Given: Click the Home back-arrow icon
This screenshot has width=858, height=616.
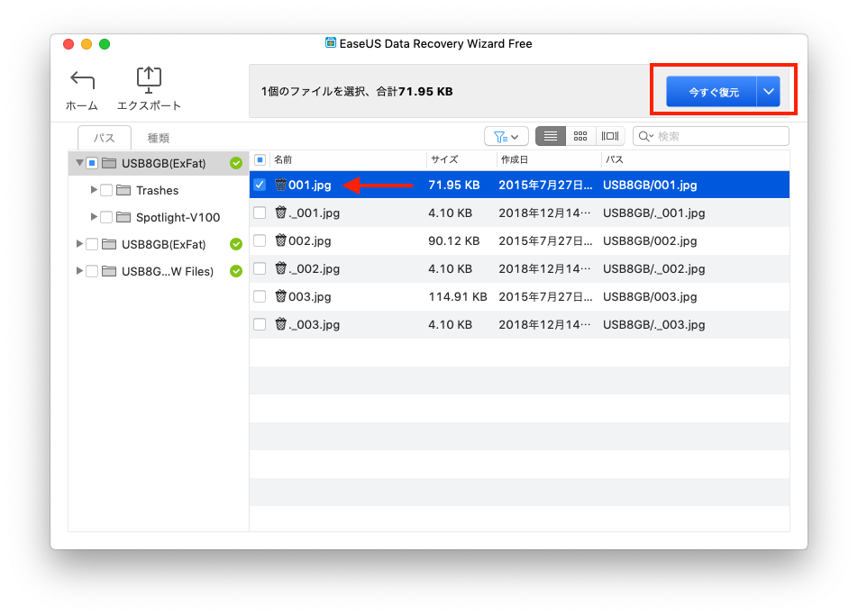Looking at the screenshot, I should click(x=82, y=80).
